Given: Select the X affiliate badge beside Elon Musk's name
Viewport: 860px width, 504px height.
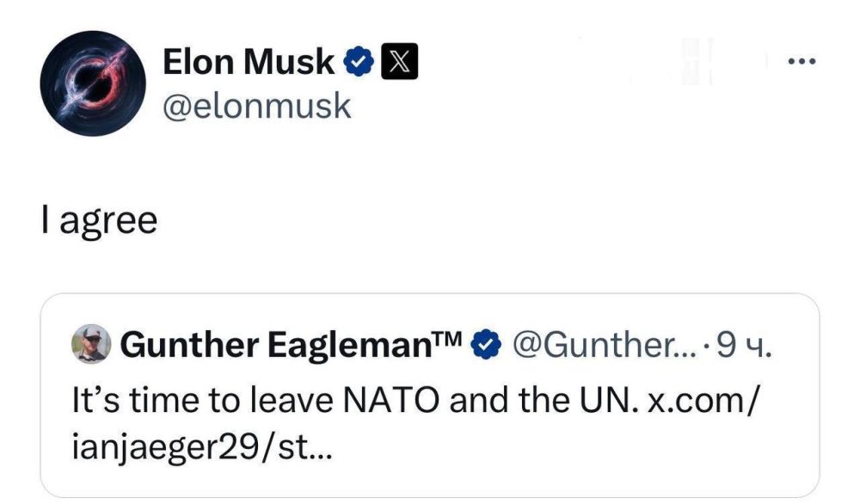Looking at the screenshot, I should point(398,60).
